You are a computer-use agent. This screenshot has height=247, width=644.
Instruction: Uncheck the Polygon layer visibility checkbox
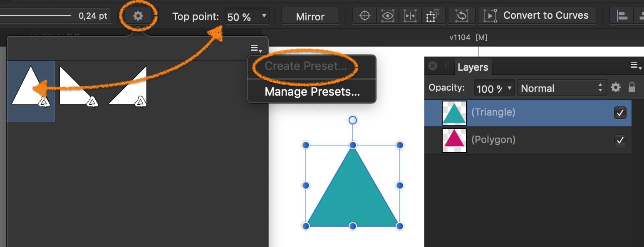[620, 140]
